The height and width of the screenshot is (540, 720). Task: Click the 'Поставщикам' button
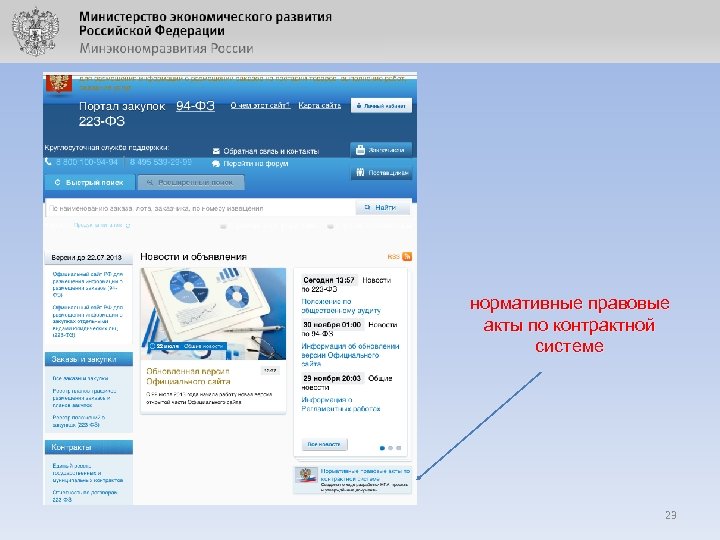point(381,173)
